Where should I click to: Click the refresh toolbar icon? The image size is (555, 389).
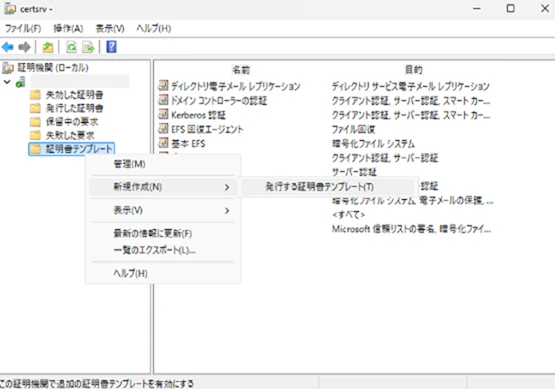[71, 47]
